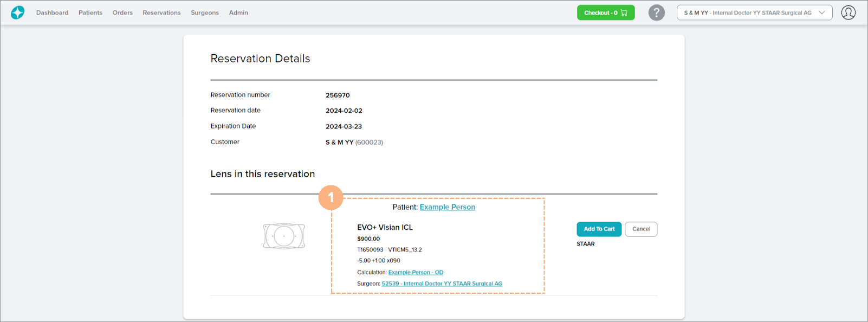The width and height of the screenshot is (868, 322).
Task: Expand the S & M YY account dropdown
Action: point(754,12)
